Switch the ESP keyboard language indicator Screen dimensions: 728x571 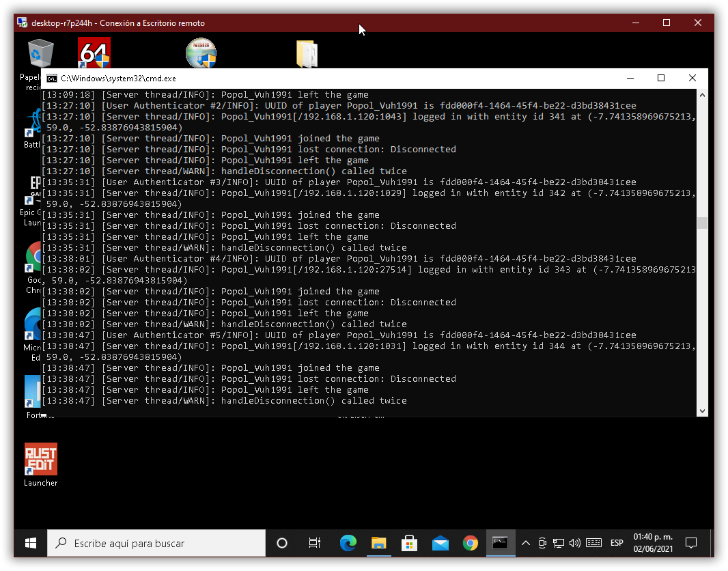(617, 543)
